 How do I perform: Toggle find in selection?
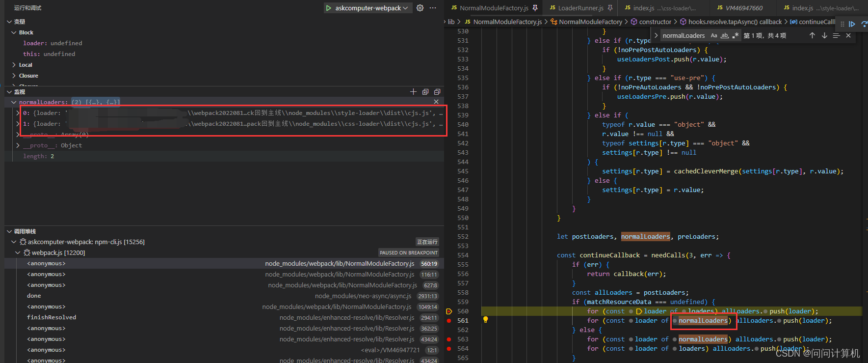point(837,35)
